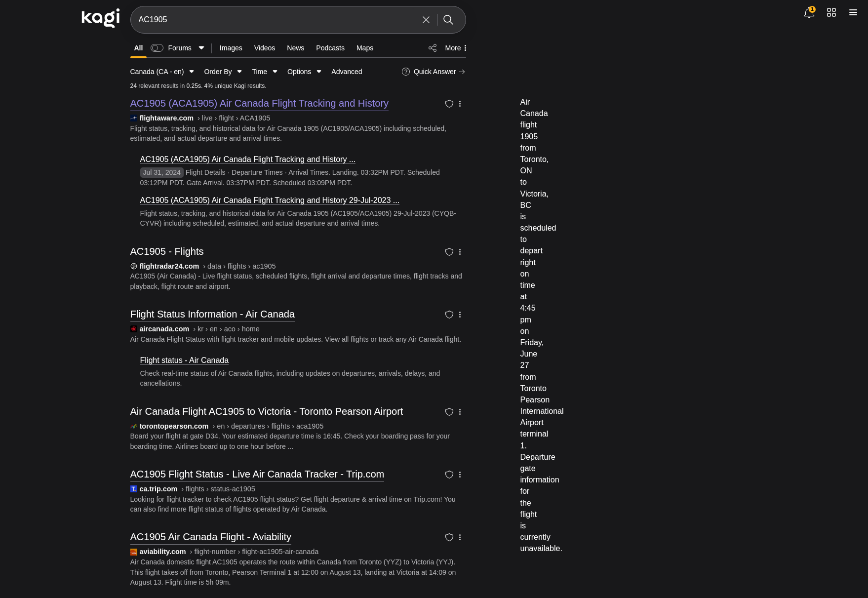Click the share icon beside More

(x=433, y=48)
